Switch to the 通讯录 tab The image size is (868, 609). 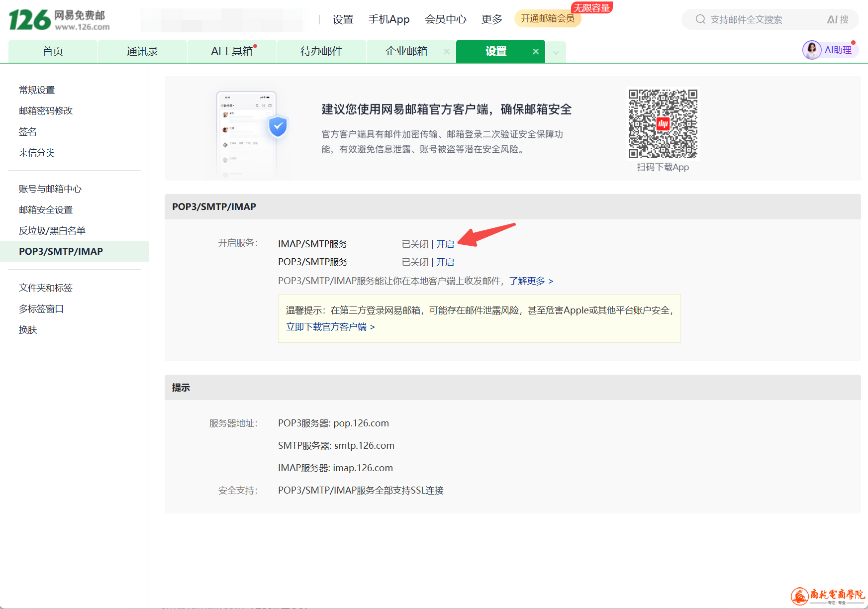tap(142, 51)
